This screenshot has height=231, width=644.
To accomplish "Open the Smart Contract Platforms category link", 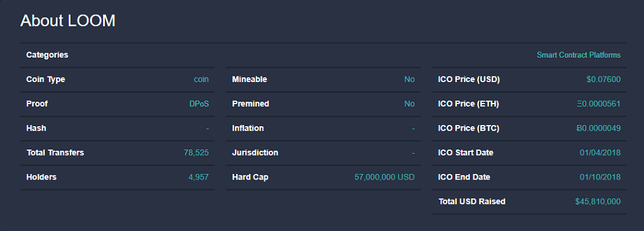I will 578,55.
